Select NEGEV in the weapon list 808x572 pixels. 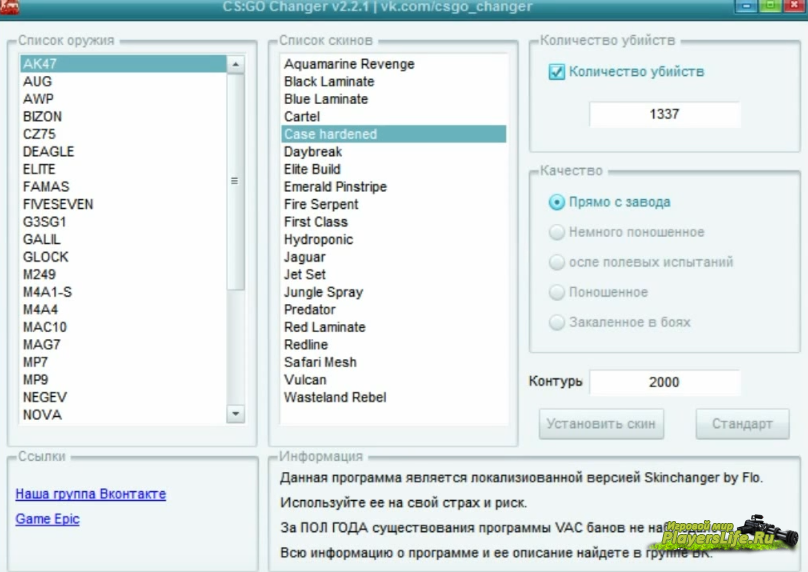(123, 397)
